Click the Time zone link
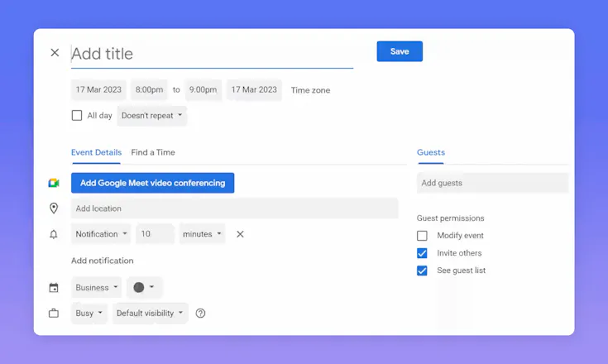 310,90
